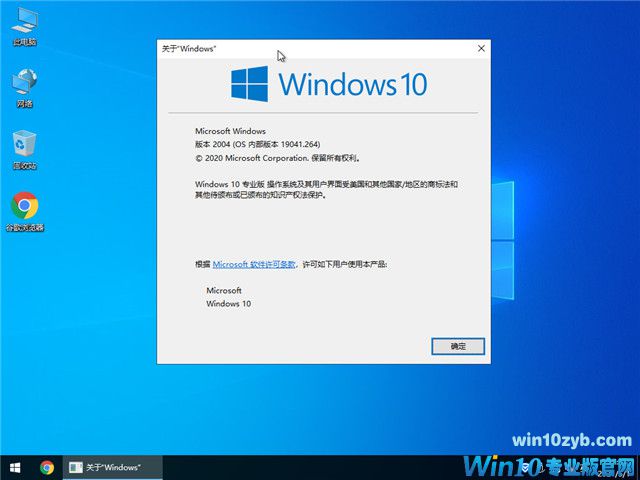Click 确定 to dismiss the dialog

coord(458,346)
